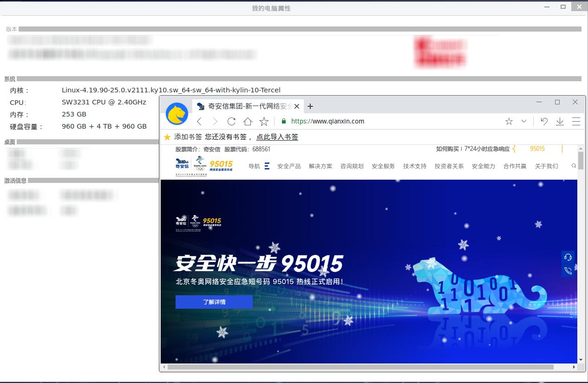Click the star icon beside the home button

264,121
